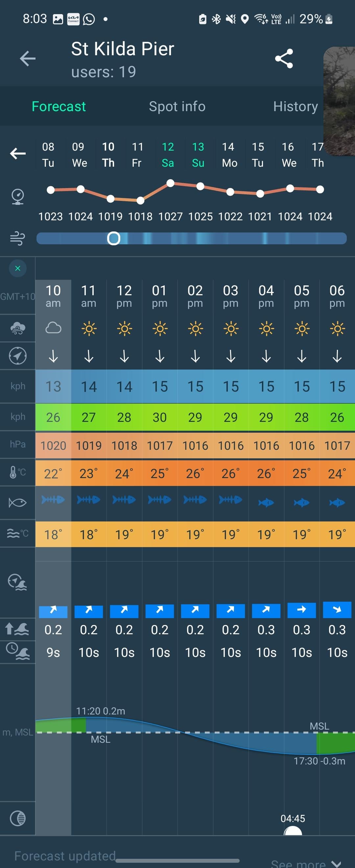This screenshot has height=868, width=355.
Task: Go back using header back arrow
Action: click(x=28, y=59)
